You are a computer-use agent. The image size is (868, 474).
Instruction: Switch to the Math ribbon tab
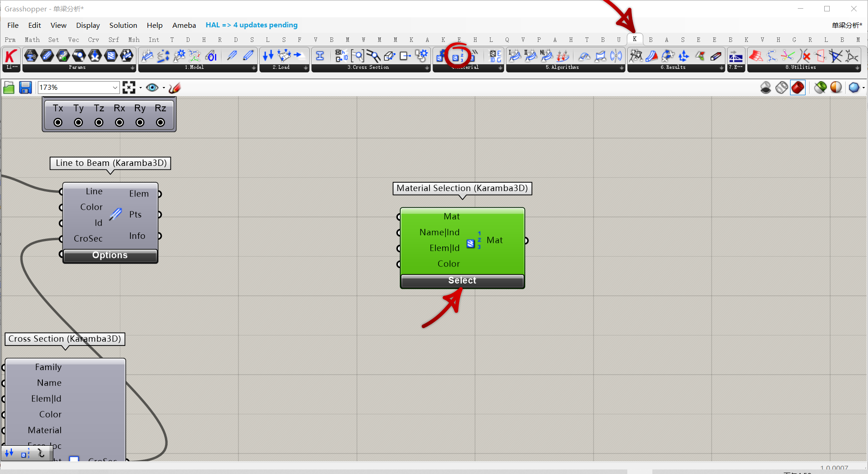pyautogui.click(x=32, y=40)
